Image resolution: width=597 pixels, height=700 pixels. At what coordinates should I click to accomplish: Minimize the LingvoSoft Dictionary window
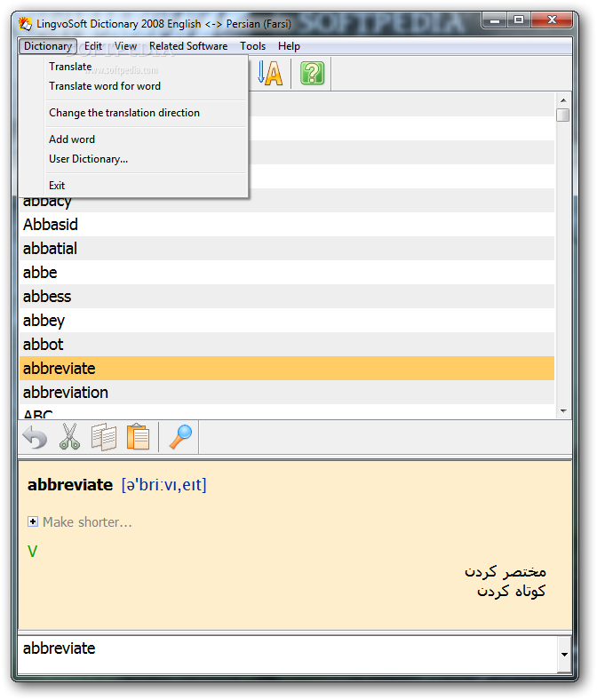point(495,20)
